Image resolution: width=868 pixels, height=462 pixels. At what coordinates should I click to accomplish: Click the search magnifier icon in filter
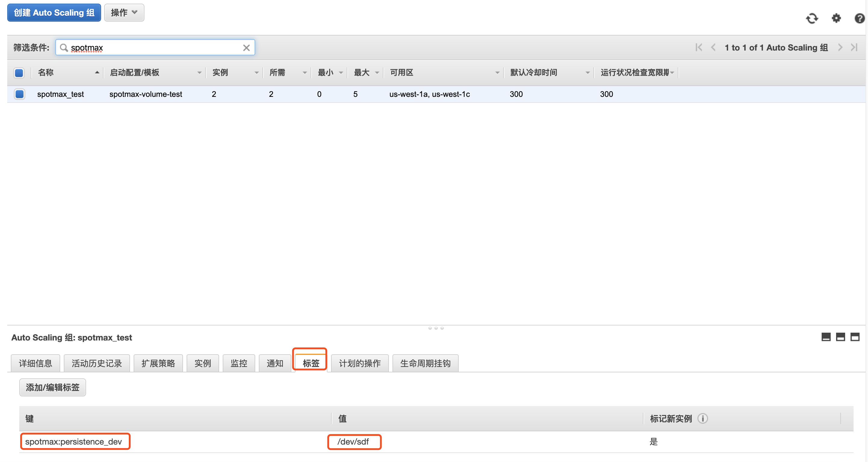[64, 48]
